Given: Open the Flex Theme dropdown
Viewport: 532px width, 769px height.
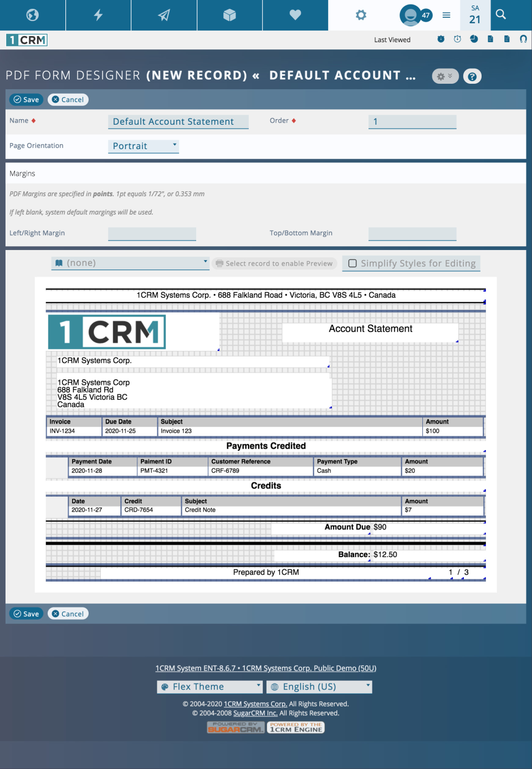Looking at the screenshot, I should [210, 687].
